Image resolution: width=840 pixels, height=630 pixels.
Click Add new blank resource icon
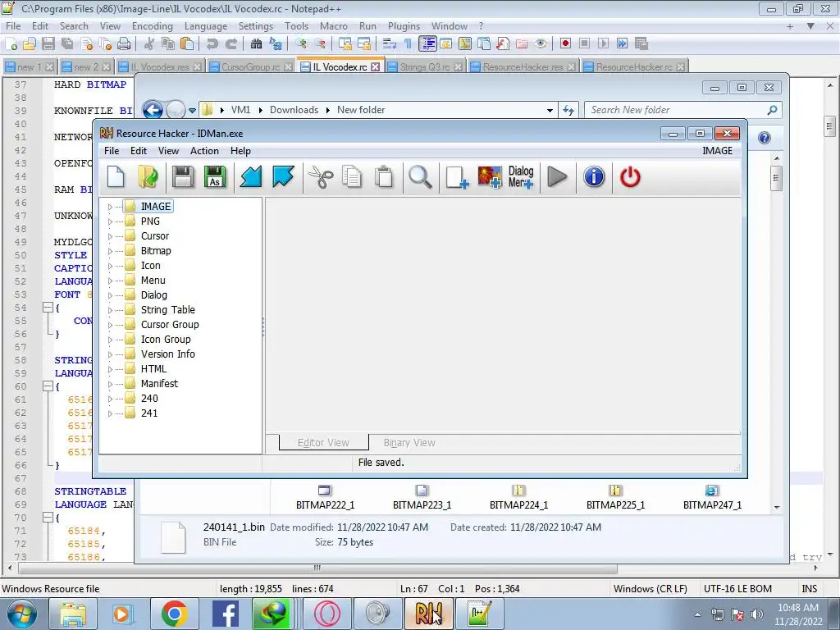coord(457,177)
